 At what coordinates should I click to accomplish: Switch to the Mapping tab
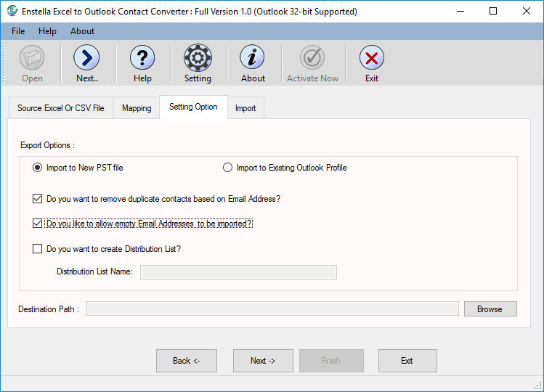click(x=137, y=108)
